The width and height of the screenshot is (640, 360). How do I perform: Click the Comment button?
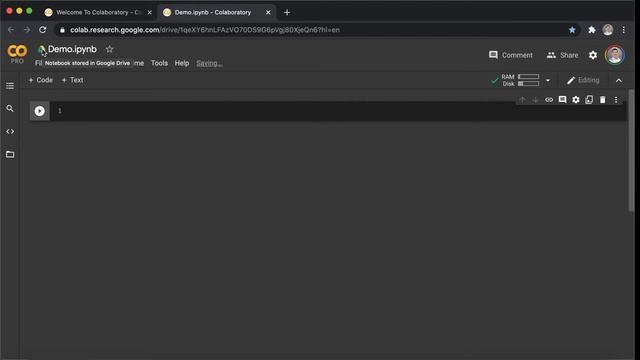click(511, 55)
